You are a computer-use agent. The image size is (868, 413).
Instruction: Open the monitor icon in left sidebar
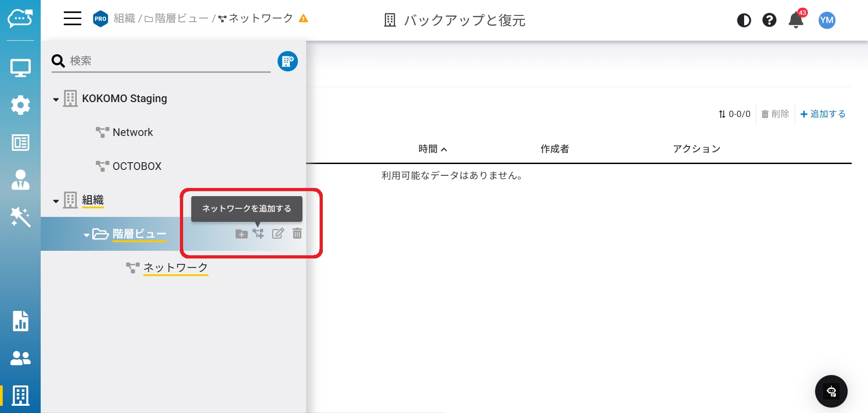20,68
